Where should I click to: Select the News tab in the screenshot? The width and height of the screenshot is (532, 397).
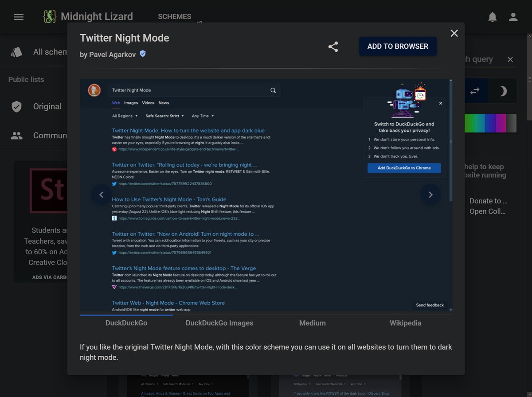pos(164,103)
